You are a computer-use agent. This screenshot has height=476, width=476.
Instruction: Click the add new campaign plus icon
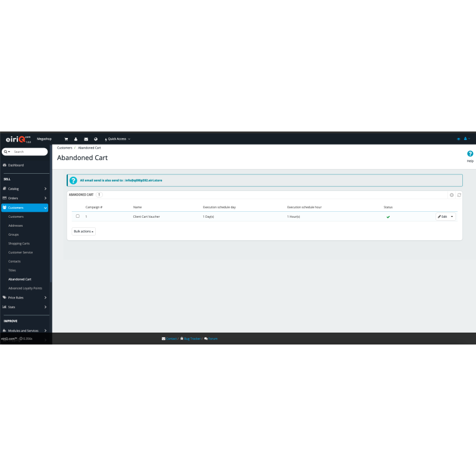tap(452, 195)
